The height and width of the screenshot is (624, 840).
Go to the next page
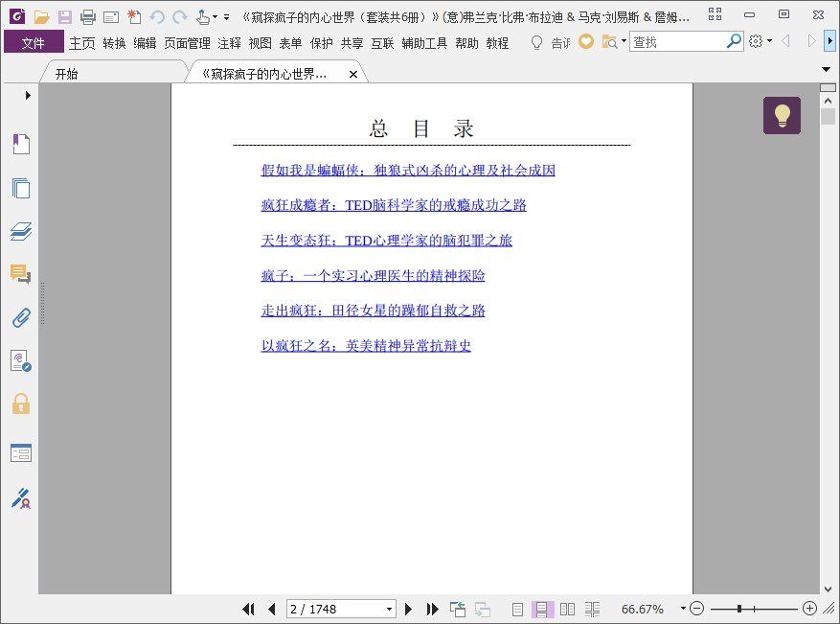point(408,609)
